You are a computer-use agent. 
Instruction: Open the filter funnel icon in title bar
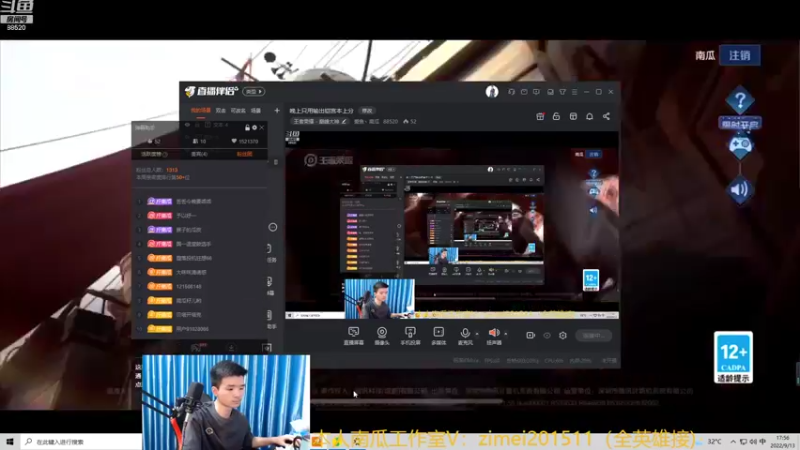562,92
